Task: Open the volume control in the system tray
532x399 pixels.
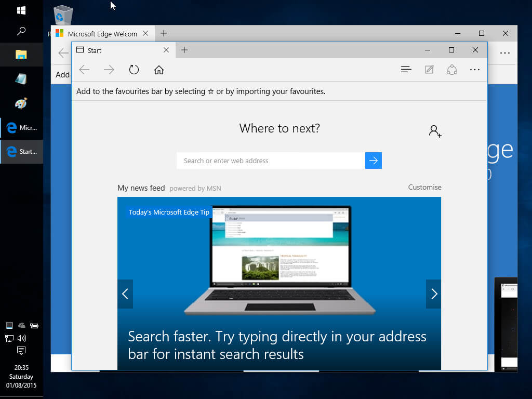Action: click(x=22, y=338)
